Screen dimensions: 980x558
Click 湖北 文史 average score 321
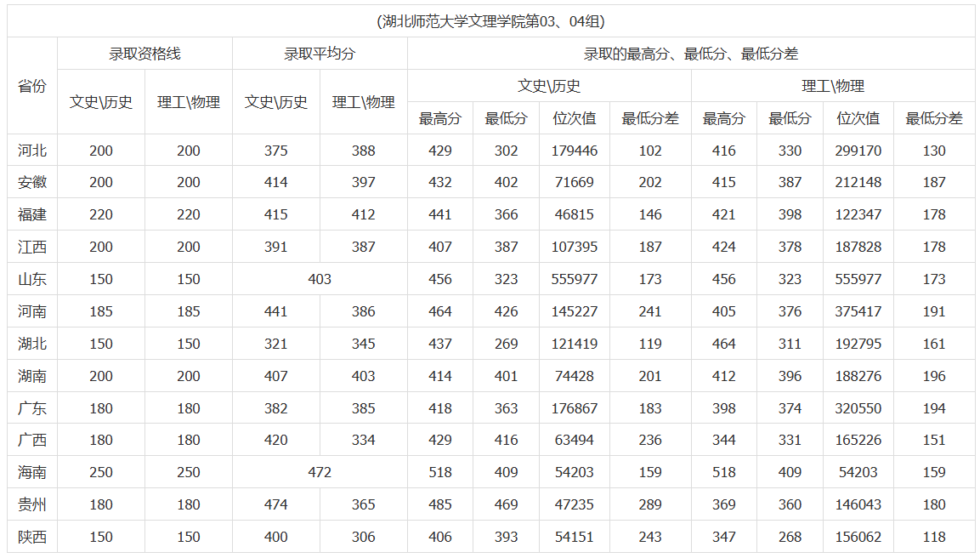point(275,344)
